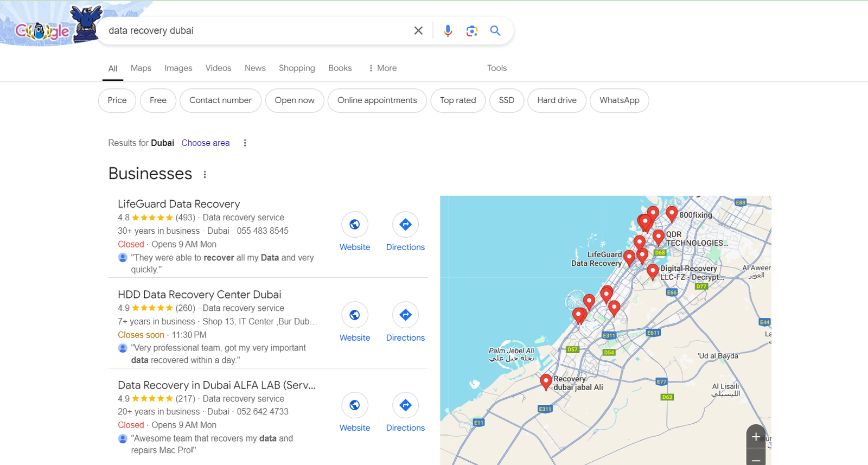The image size is (868, 465).
Task: Click the Choose area link
Action: point(206,143)
